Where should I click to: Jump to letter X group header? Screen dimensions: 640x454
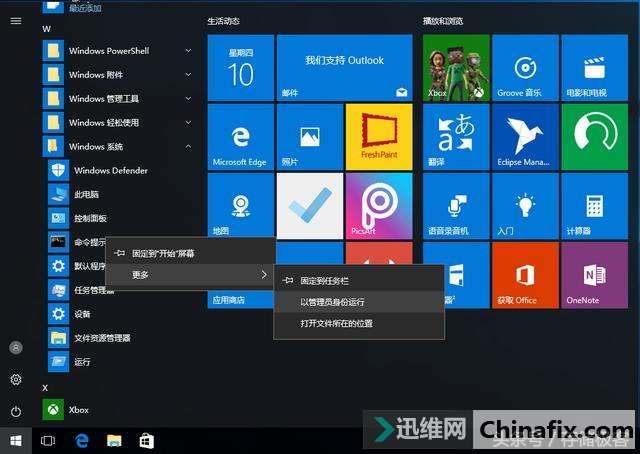click(45, 388)
